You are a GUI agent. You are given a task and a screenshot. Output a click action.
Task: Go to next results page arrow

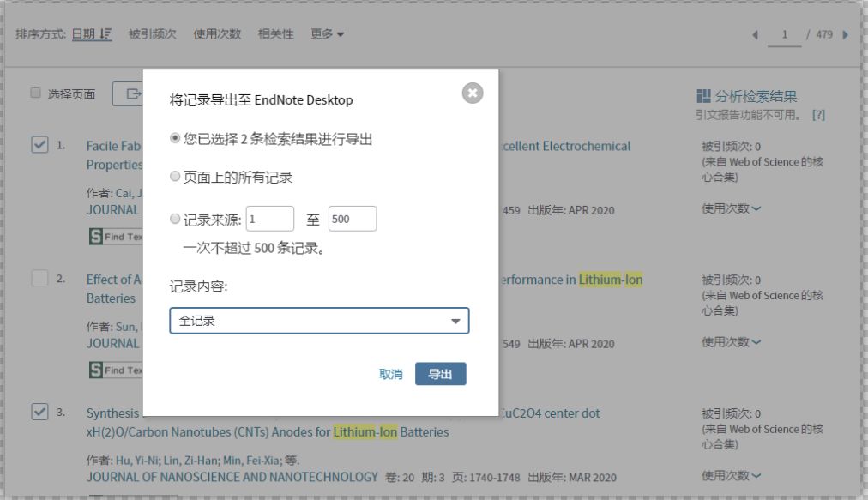846,35
